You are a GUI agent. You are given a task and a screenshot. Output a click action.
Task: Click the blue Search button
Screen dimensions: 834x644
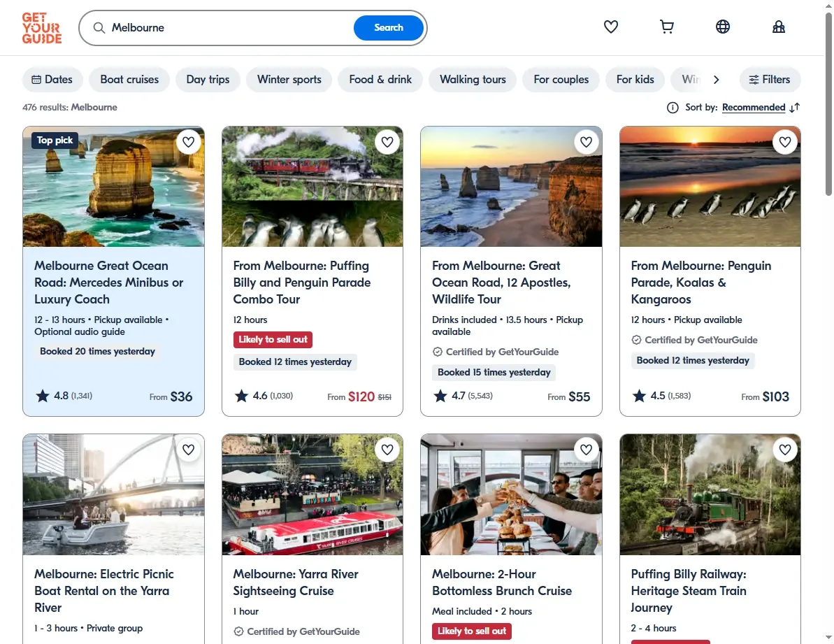[388, 28]
